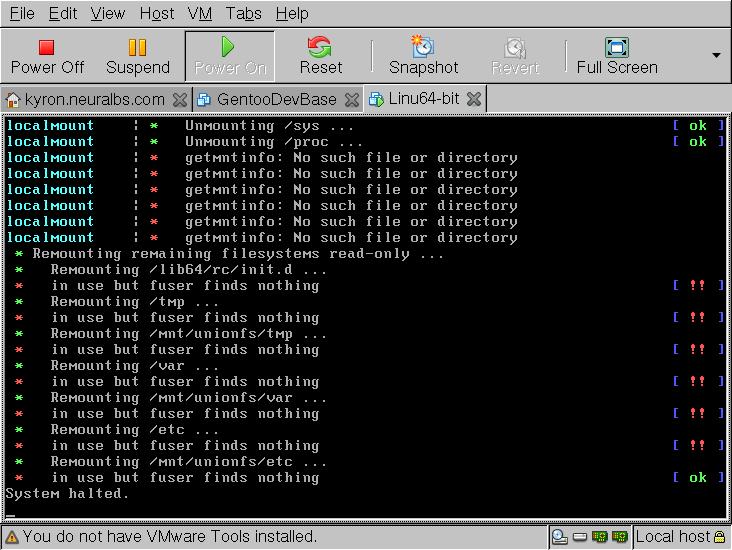Click the CD-ROM device status icon
Viewport: 732px width, 550px height.
[x=560, y=537]
